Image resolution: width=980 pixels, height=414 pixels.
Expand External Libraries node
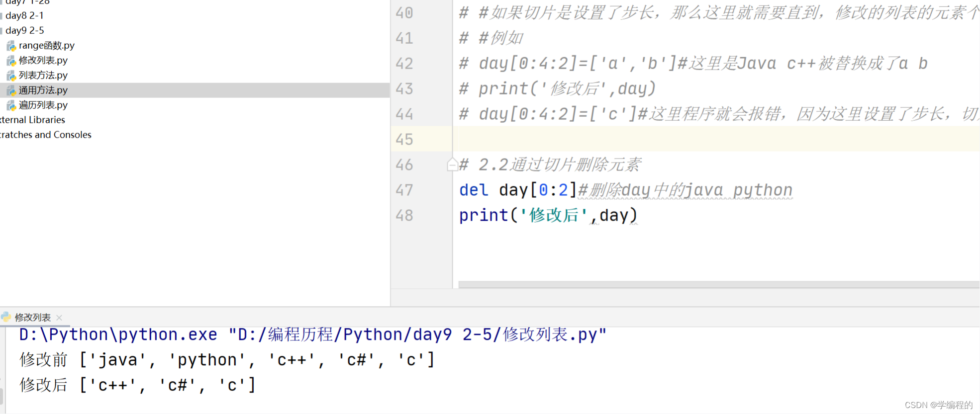(32, 120)
